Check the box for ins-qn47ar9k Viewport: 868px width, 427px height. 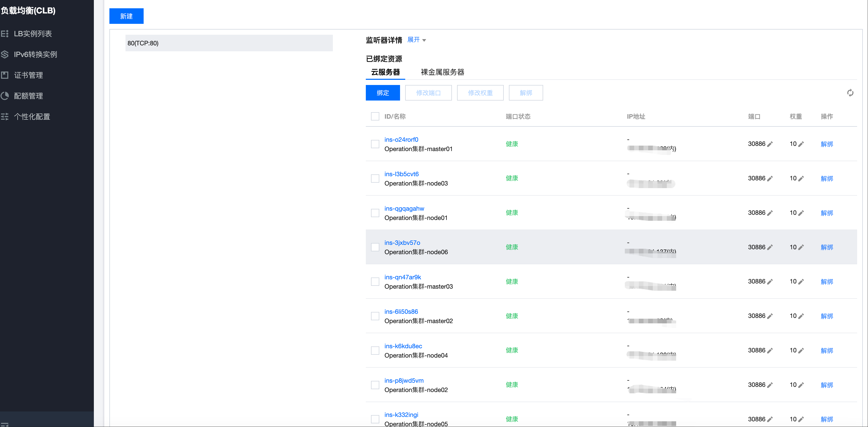pyautogui.click(x=375, y=282)
